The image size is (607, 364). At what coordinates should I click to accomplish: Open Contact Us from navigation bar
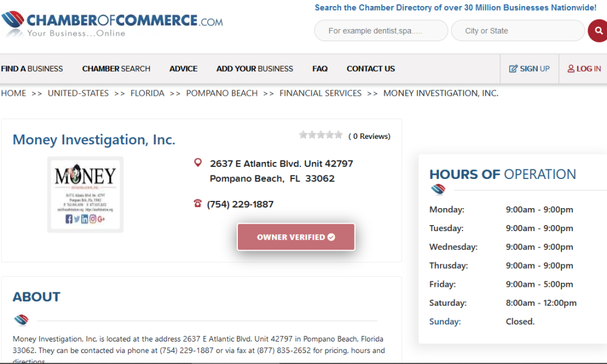(x=370, y=69)
